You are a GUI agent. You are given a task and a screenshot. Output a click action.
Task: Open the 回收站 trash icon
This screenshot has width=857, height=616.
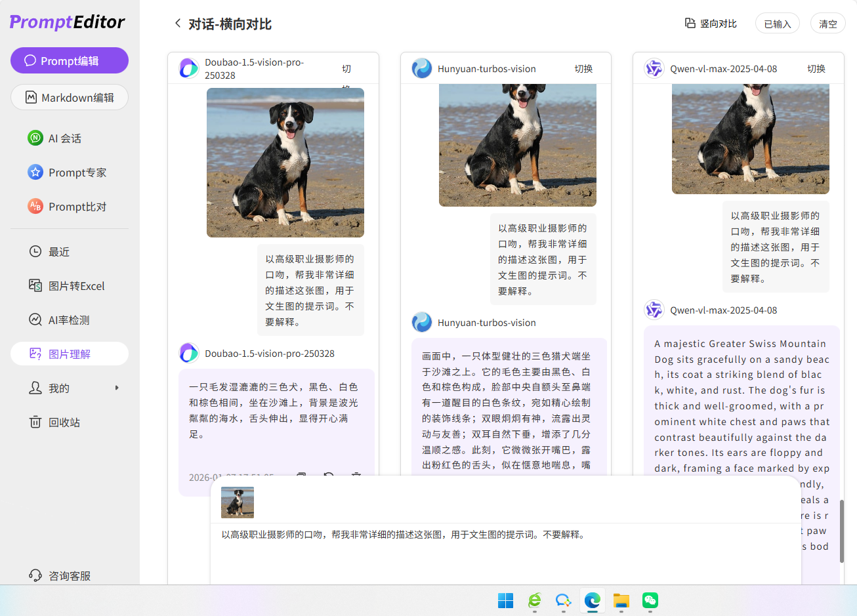35,422
